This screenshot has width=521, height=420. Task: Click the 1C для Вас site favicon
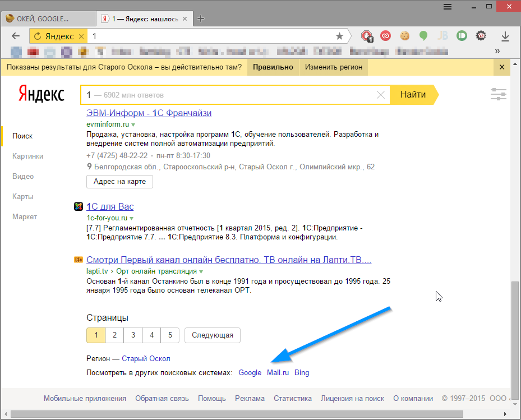click(x=79, y=206)
